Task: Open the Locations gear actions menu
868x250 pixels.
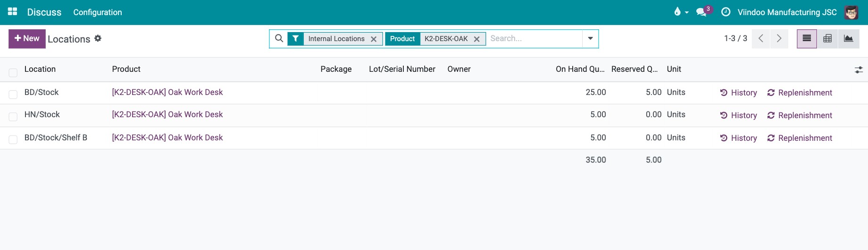Action: tap(98, 38)
